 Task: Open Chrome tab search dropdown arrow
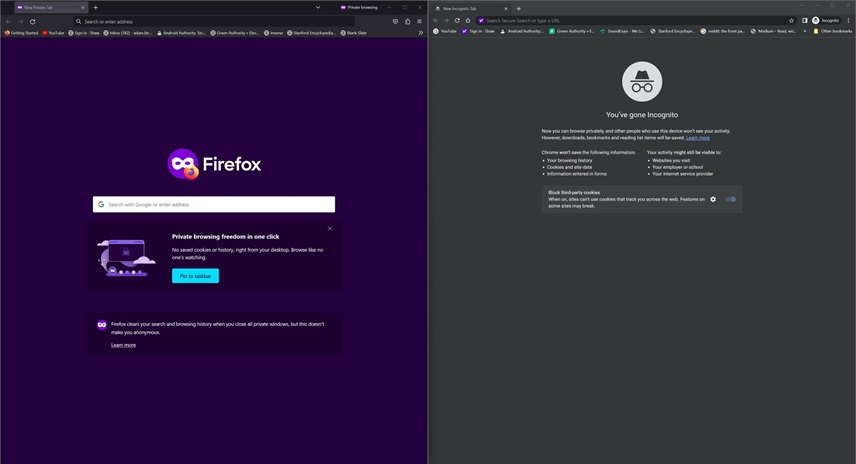click(802, 6)
